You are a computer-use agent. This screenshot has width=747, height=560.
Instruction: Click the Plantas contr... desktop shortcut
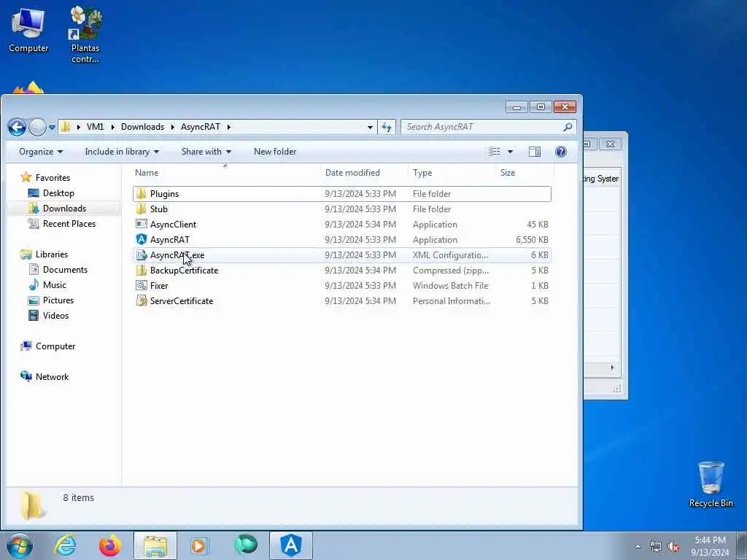point(85,34)
